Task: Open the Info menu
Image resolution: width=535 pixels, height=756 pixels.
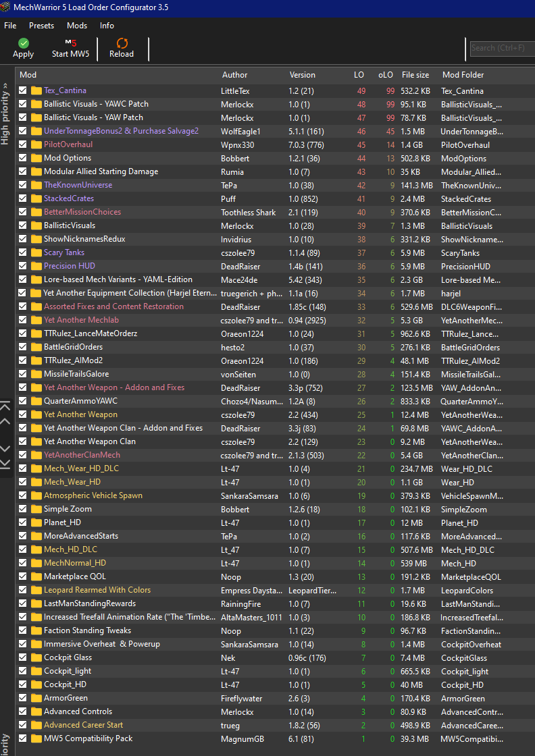Action: pos(107,26)
